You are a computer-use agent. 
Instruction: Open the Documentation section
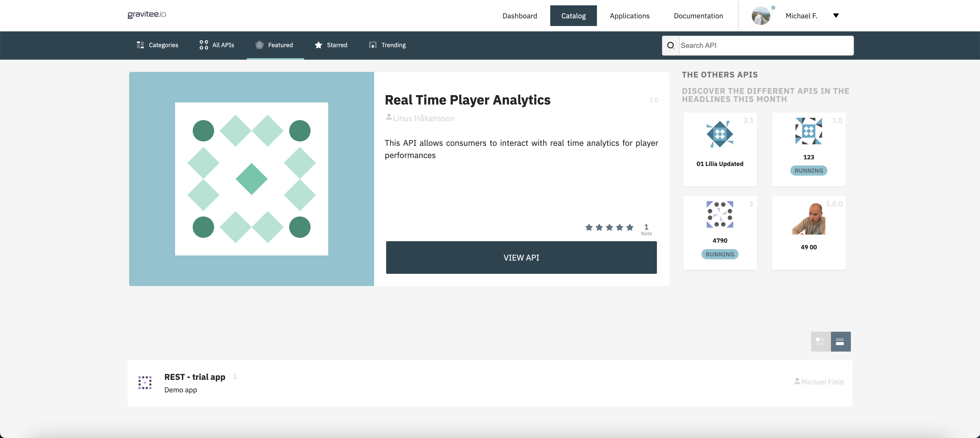[x=698, y=16]
